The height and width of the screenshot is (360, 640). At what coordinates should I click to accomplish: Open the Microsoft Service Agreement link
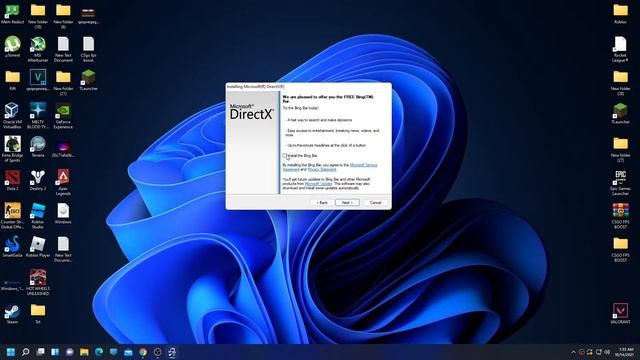pos(331,167)
